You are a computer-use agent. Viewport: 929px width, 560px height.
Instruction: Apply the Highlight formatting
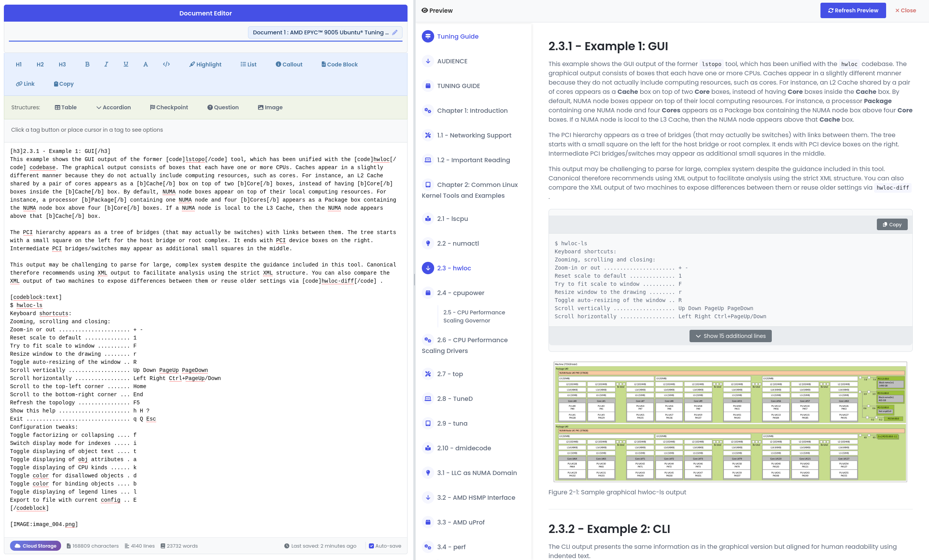coord(205,64)
